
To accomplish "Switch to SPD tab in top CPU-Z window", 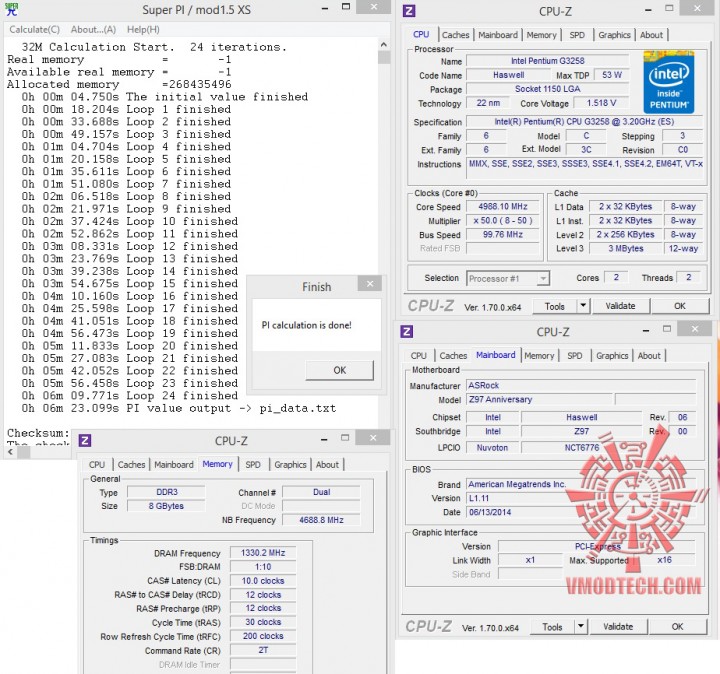I will [x=577, y=35].
